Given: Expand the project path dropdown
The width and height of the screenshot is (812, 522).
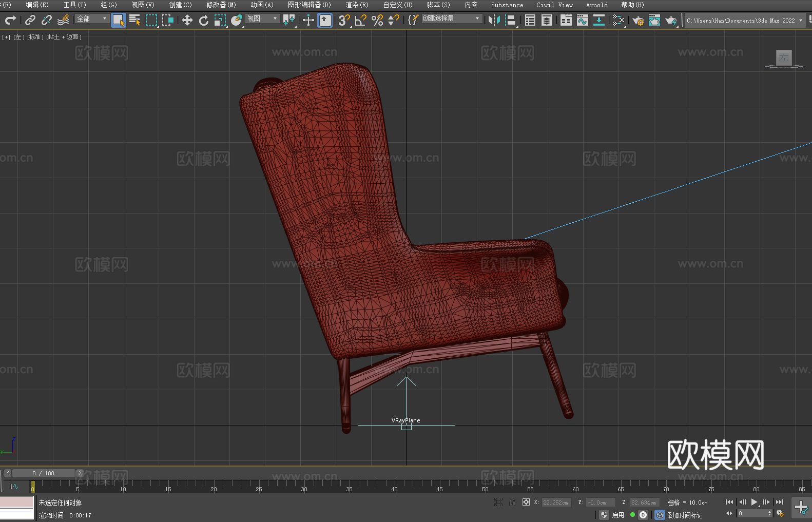Looking at the screenshot, I should pos(801,21).
